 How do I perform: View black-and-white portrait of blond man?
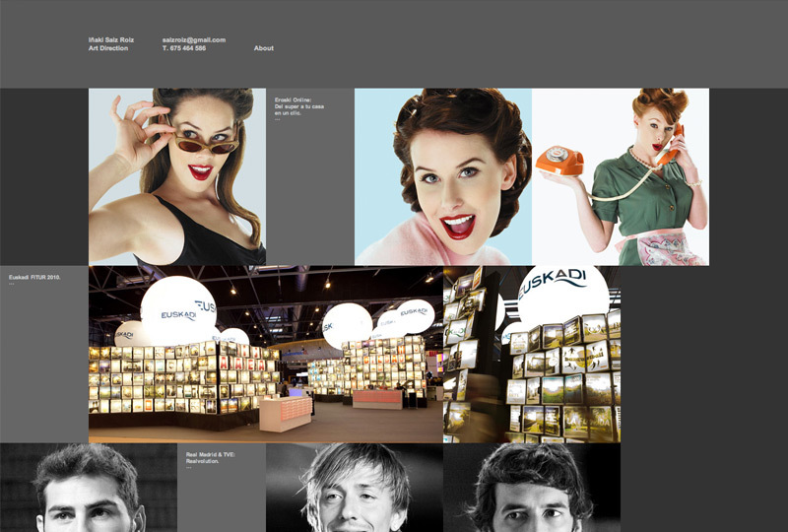355,488
